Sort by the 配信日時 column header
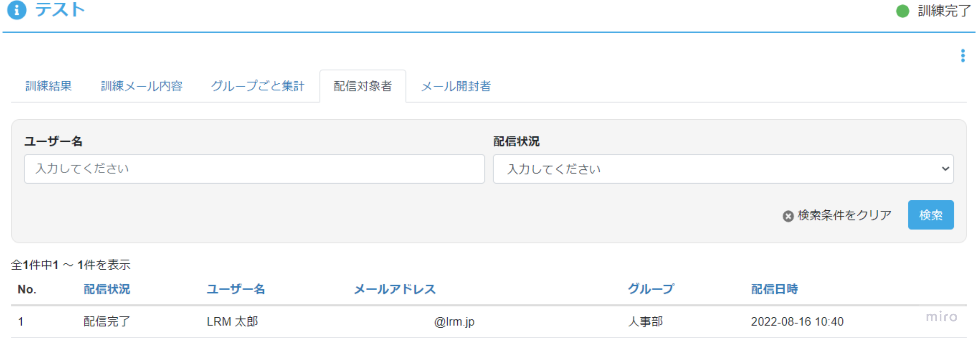980x344 pixels. 774,289
